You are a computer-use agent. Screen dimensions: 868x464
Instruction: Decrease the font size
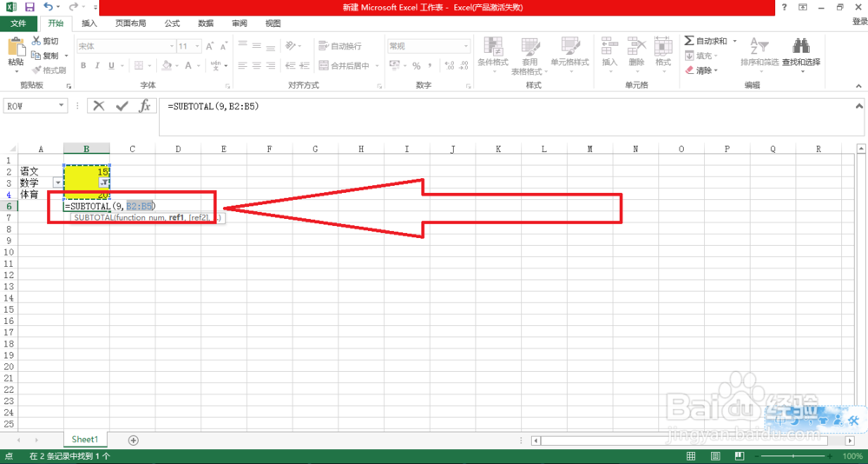[x=224, y=47]
